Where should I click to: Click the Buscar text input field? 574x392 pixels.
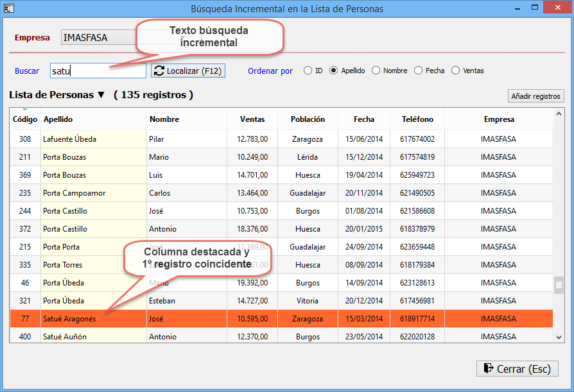click(x=98, y=71)
